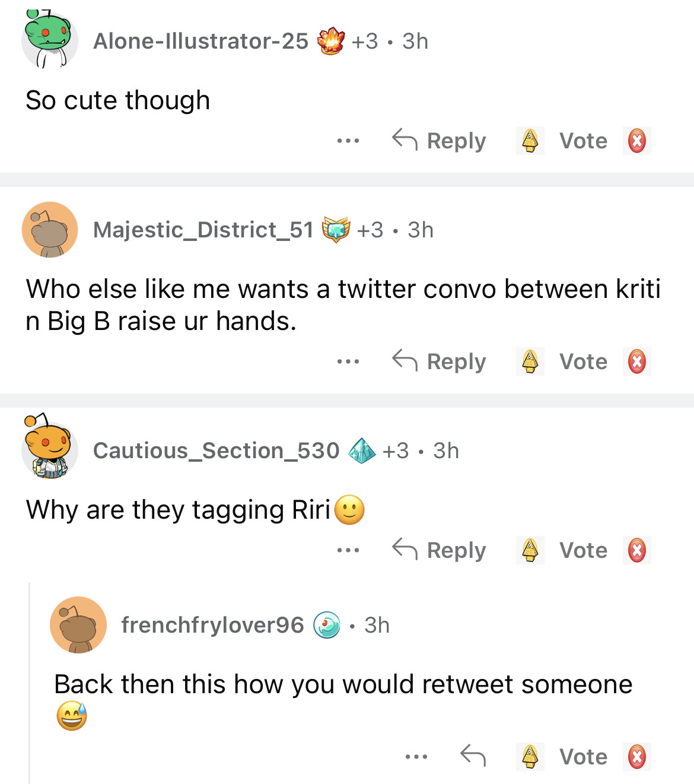Downvote Alone-Illustrator-25's comment

pos(636,141)
